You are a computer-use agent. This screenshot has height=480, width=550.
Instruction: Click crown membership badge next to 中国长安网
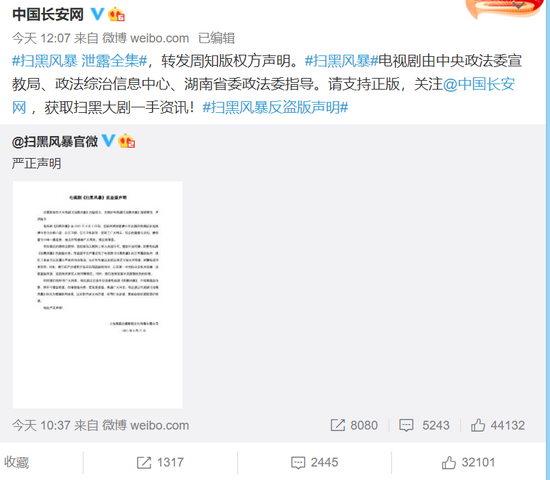click(116, 14)
